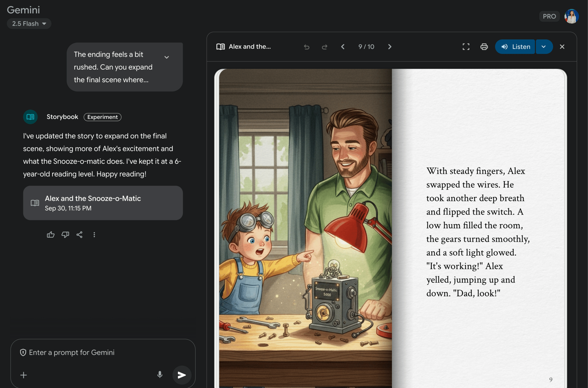Expand the collapsed user prompt message

tap(167, 57)
